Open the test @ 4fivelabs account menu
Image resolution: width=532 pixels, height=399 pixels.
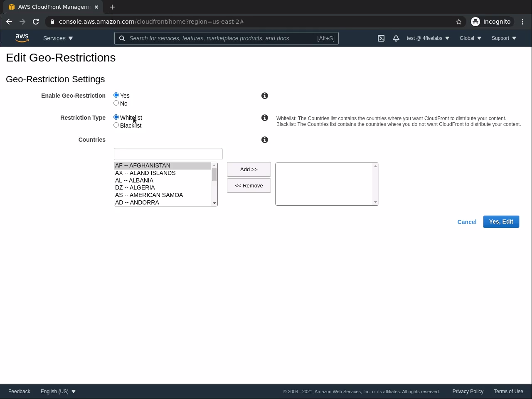[428, 38]
